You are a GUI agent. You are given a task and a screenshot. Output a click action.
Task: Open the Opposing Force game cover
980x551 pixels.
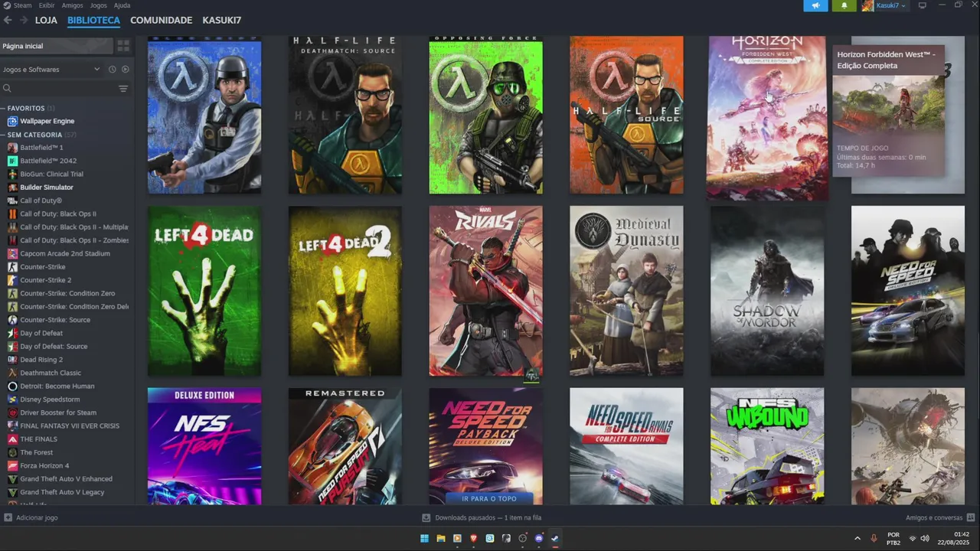click(485, 115)
